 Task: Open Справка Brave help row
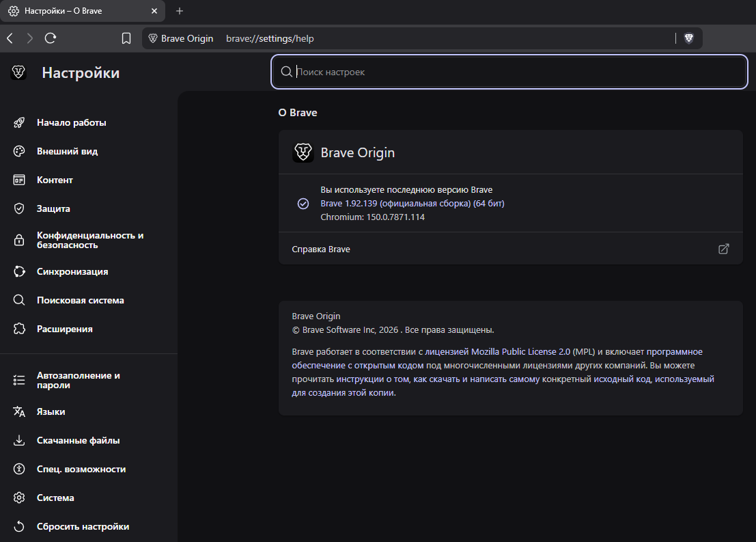(x=511, y=249)
